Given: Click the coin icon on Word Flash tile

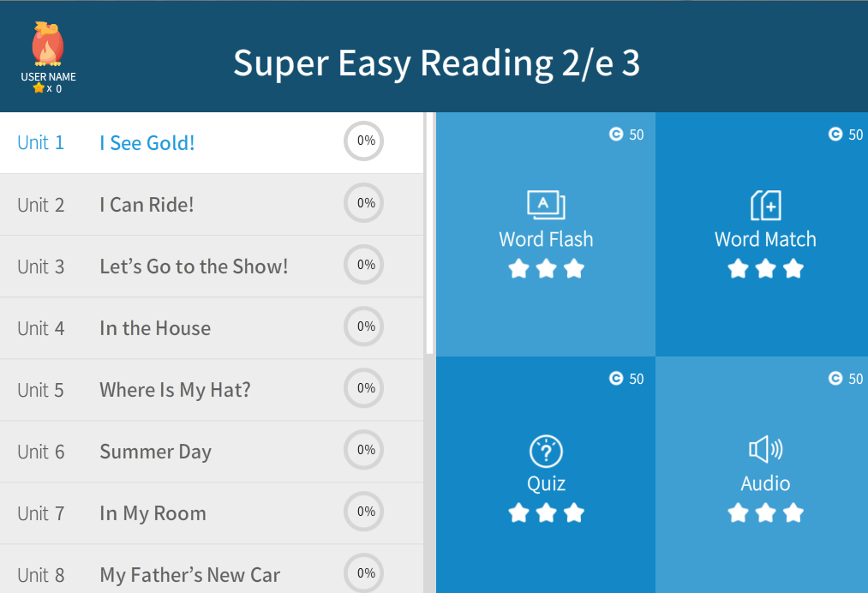Looking at the screenshot, I should point(616,134).
